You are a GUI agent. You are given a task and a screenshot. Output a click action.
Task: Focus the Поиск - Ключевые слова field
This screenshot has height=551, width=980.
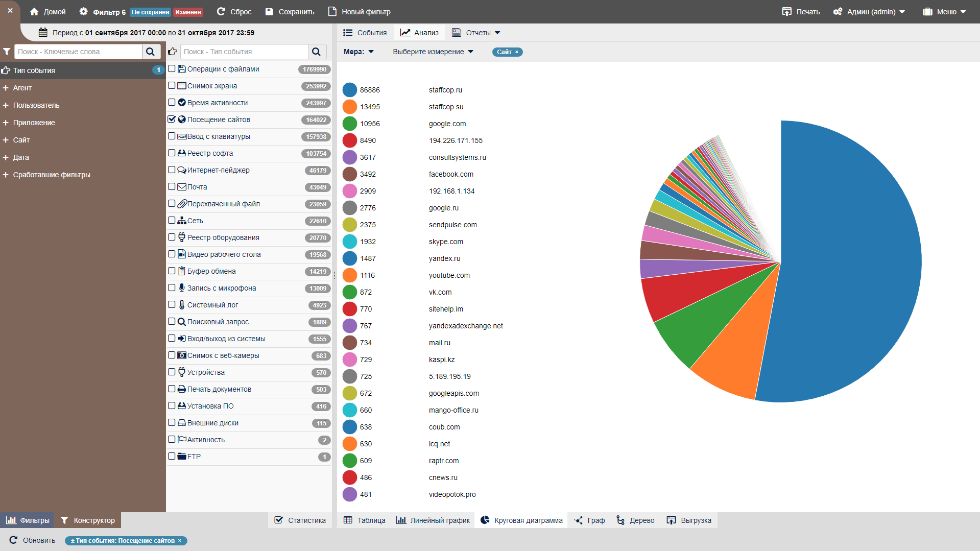point(79,52)
